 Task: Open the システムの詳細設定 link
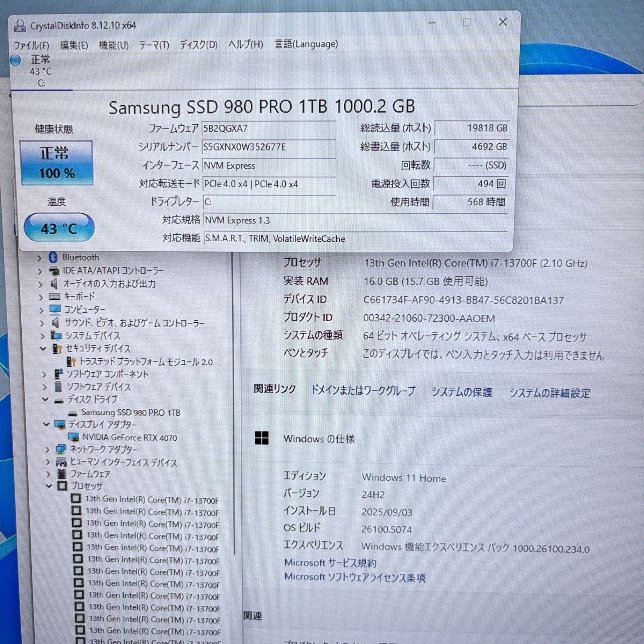[x=550, y=393]
